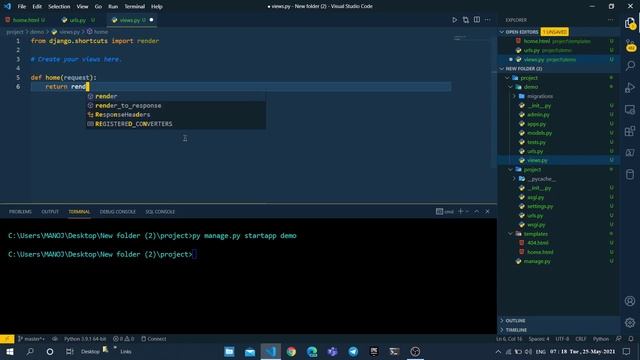Screen dimensions: 640x360
Task: Switch to the OUTPUT panel tab
Action: [50, 211]
